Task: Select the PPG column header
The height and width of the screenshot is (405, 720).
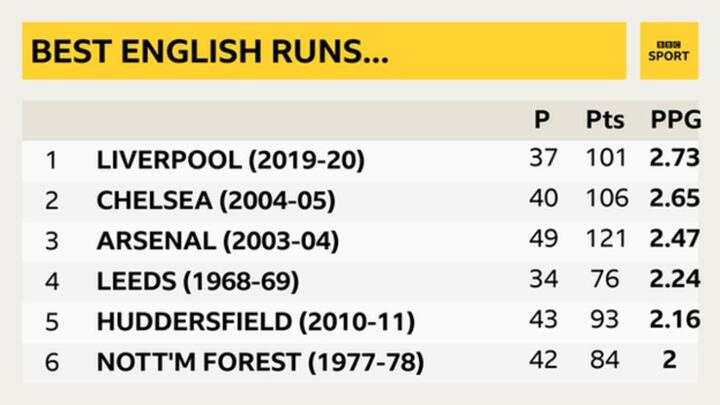Action: (x=674, y=120)
